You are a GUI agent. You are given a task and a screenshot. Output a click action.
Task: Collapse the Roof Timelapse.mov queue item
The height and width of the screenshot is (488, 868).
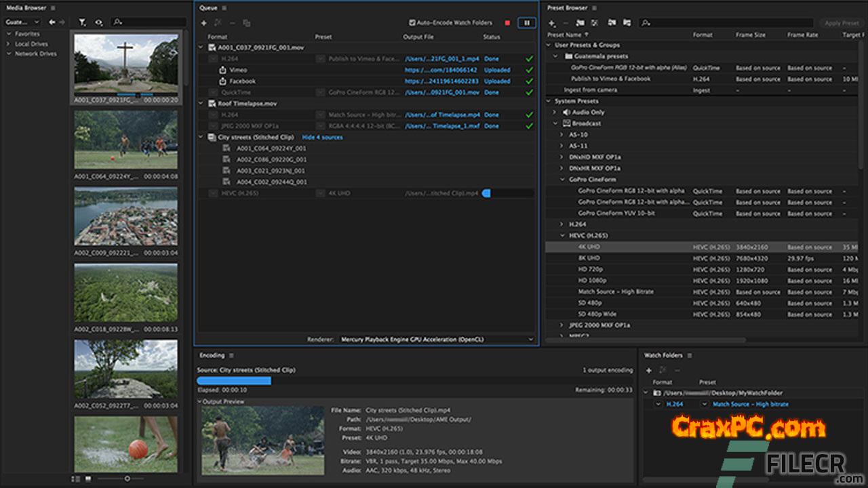tap(201, 104)
